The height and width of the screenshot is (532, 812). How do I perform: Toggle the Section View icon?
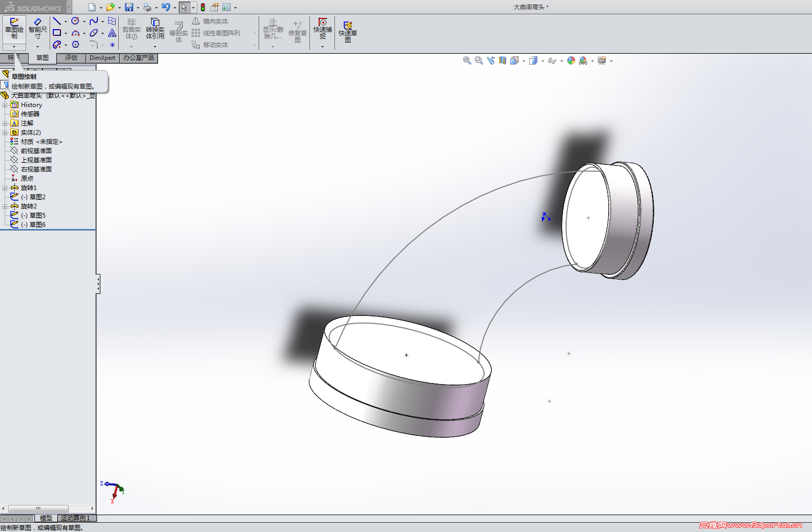coord(503,60)
